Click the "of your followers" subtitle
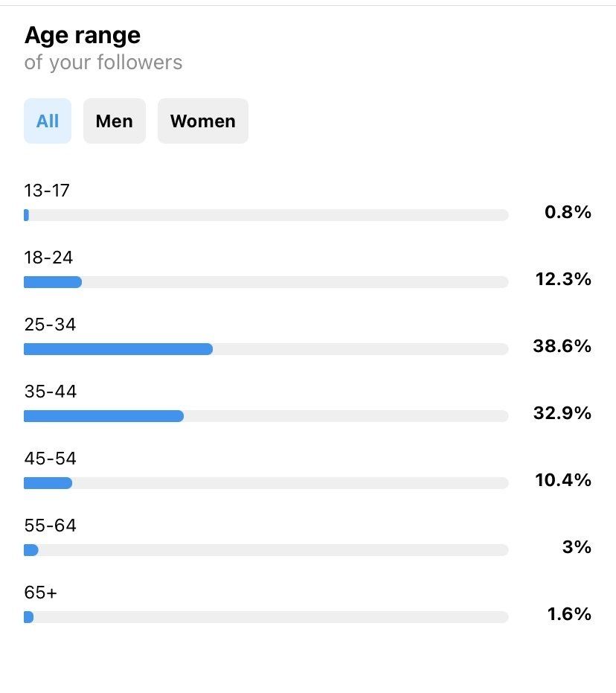616x693 pixels. (x=103, y=63)
